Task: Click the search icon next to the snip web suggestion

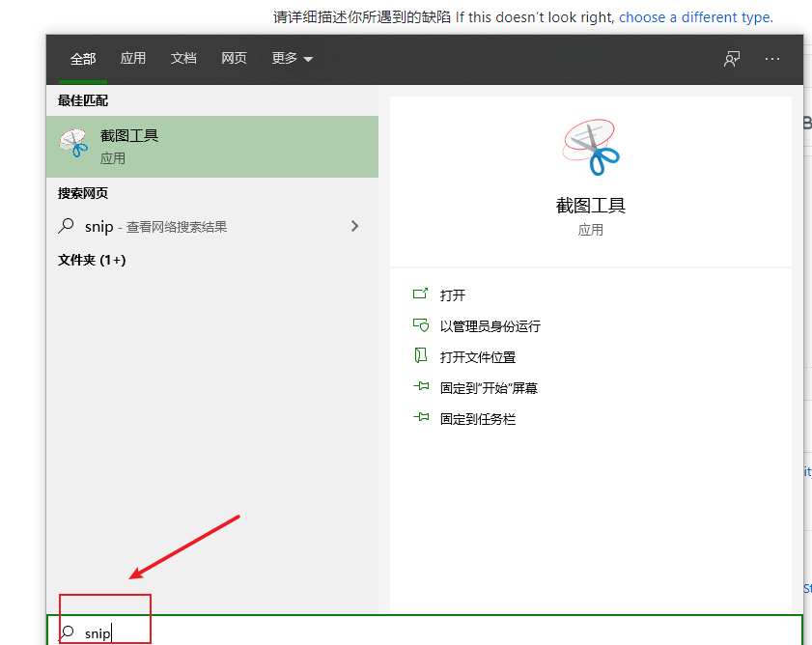Action: [x=64, y=226]
